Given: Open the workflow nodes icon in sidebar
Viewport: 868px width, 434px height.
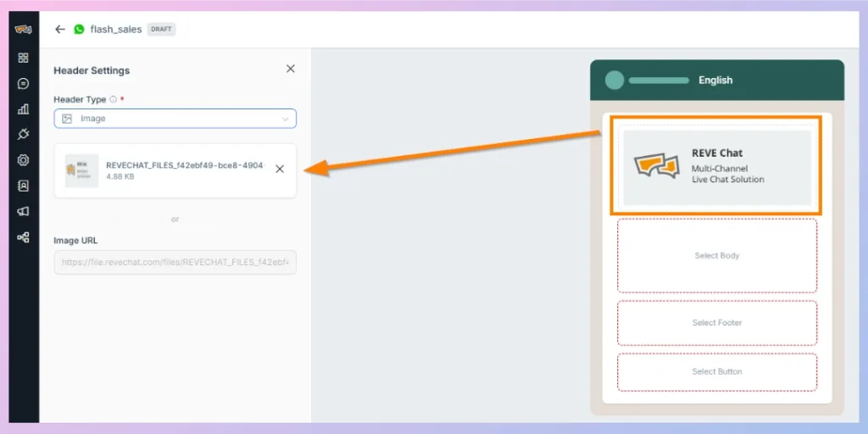Looking at the screenshot, I should click(23, 237).
